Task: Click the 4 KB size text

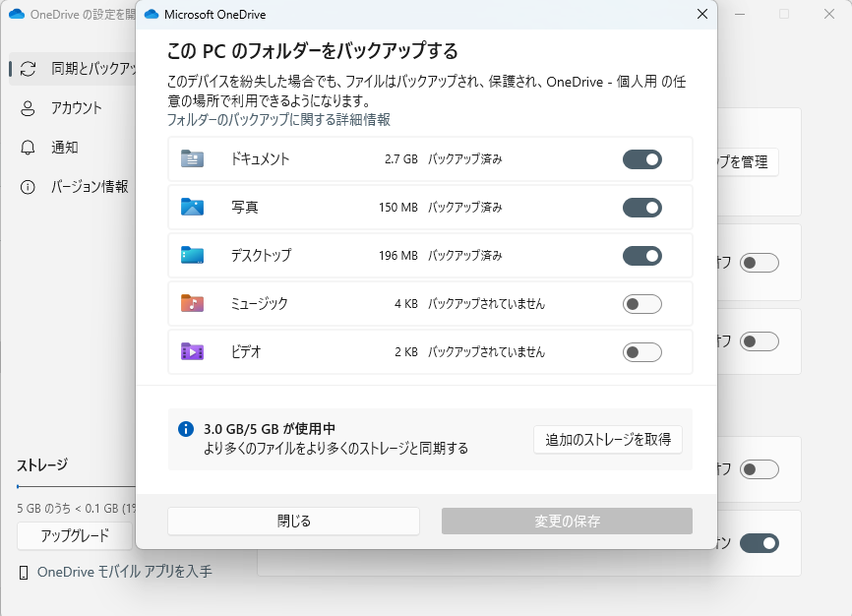Action: (x=406, y=304)
